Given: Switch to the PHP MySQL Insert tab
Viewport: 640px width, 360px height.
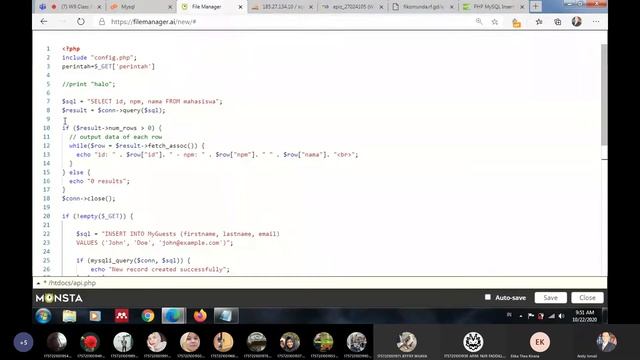Looking at the screenshot, I should (493, 7).
